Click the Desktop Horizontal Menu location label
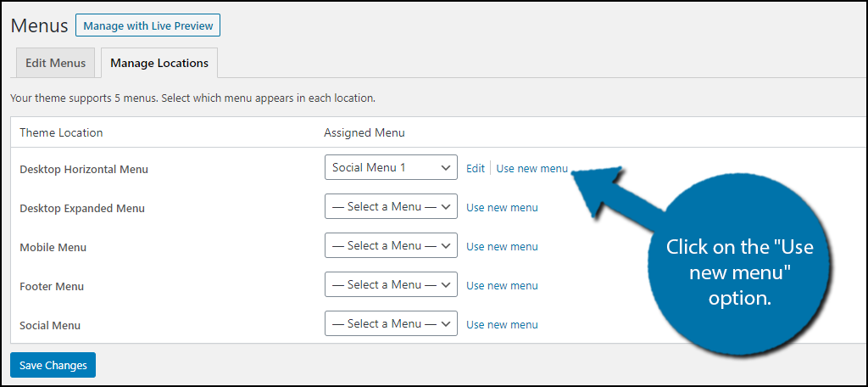 (84, 170)
